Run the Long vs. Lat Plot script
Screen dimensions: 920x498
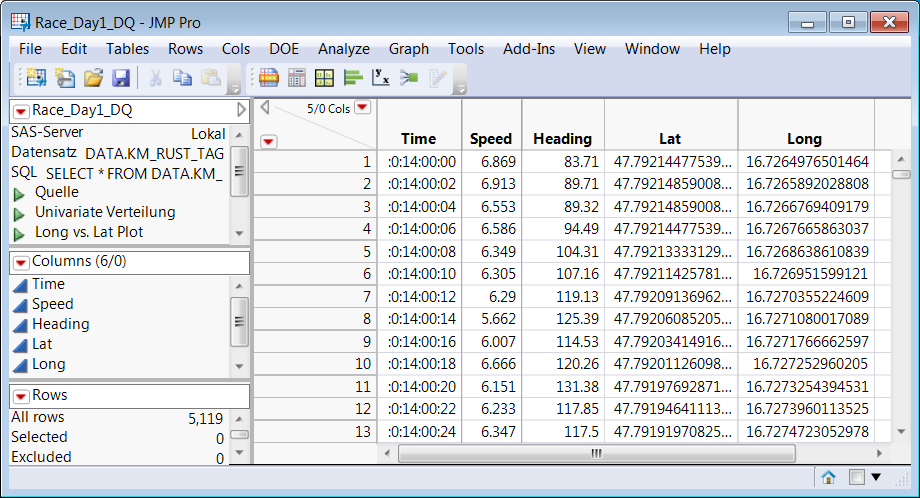tap(19, 232)
